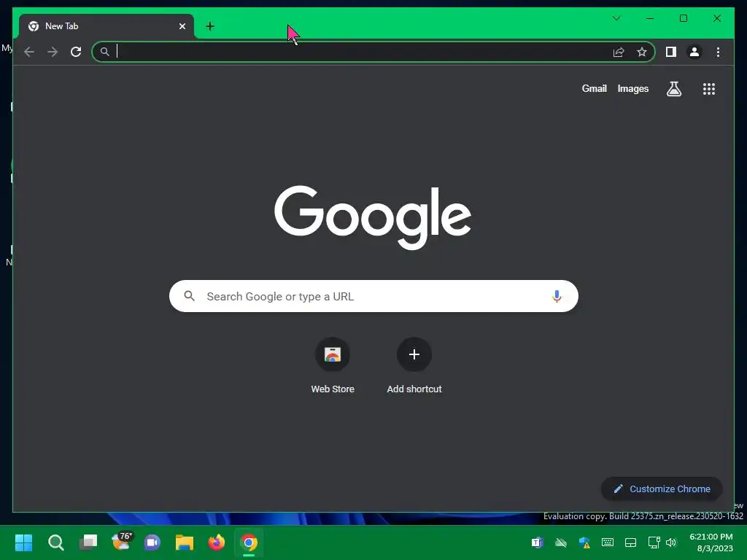Image resolution: width=747 pixels, height=560 pixels.
Task: Select the New Tab tab
Action: tap(107, 26)
